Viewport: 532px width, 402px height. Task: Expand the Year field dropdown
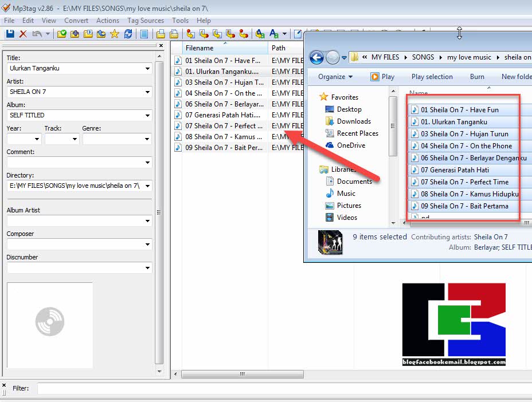(37, 139)
